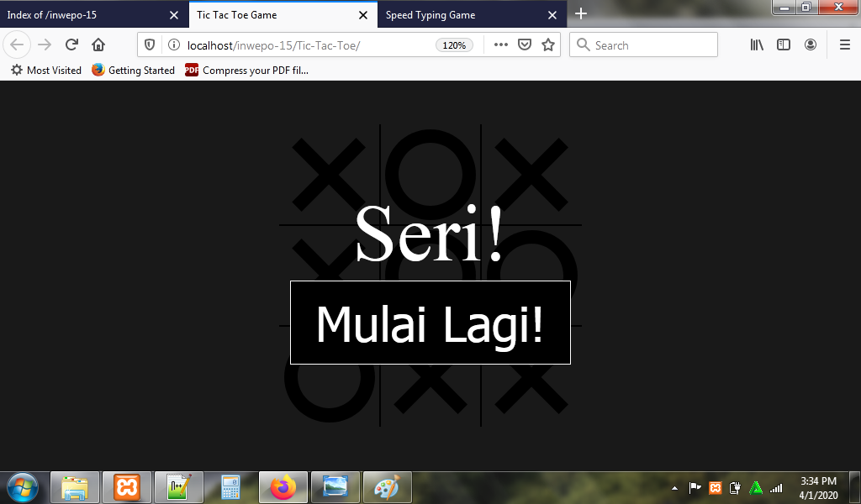Select Firefox in the taskbar
Screen dimensions: 861x504
coord(283,487)
